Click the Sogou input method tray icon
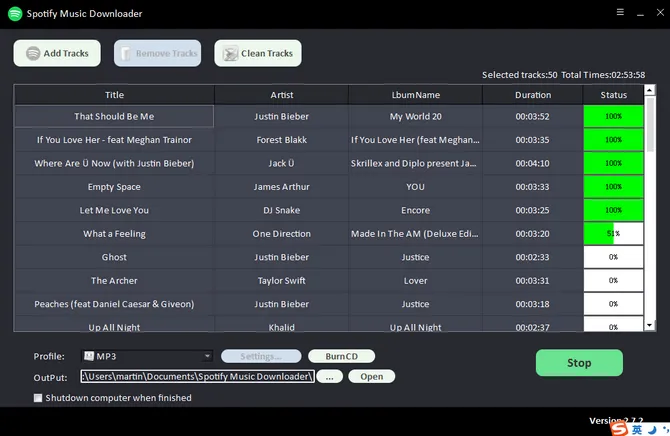This screenshot has width=670, height=436. [619, 429]
